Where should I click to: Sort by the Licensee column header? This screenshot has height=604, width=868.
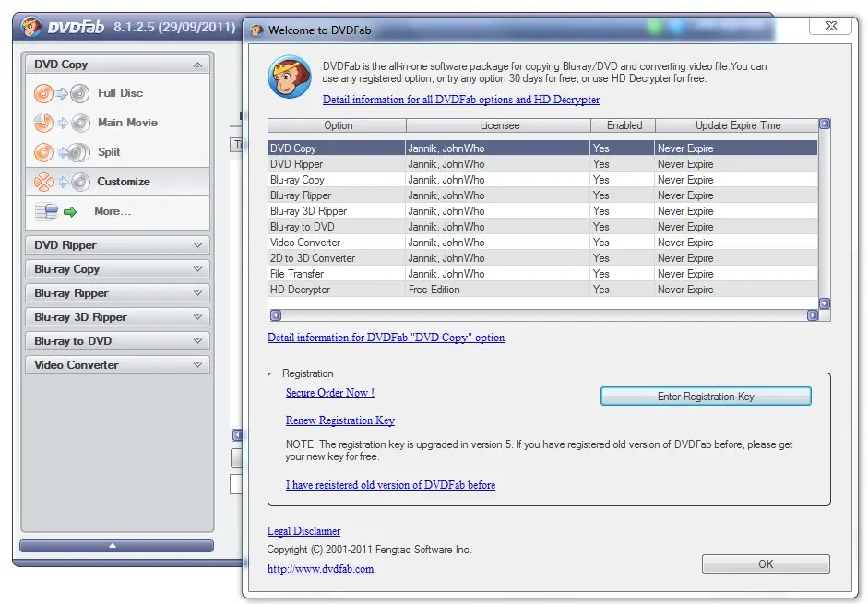(x=499, y=125)
